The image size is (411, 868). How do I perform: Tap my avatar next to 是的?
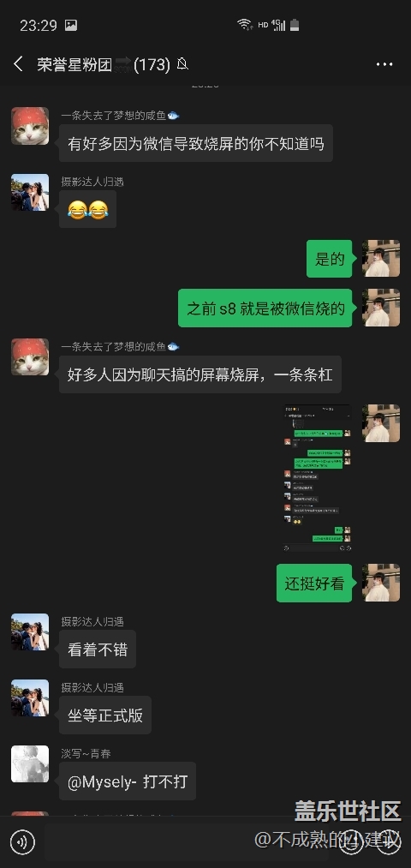click(x=380, y=258)
